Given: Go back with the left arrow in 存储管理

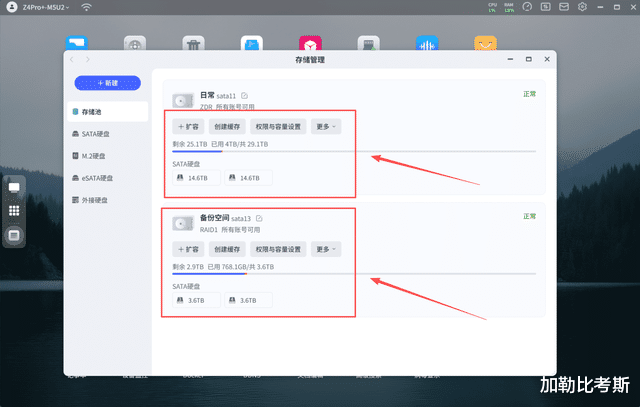Looking at the screenshot, I should (72, 60).
